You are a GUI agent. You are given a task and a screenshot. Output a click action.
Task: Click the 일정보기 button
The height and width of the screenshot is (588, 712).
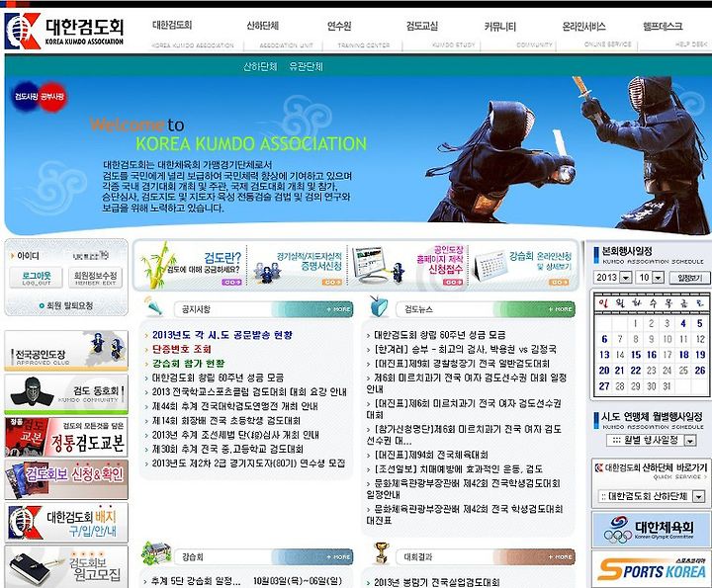(x=690, y=278)
